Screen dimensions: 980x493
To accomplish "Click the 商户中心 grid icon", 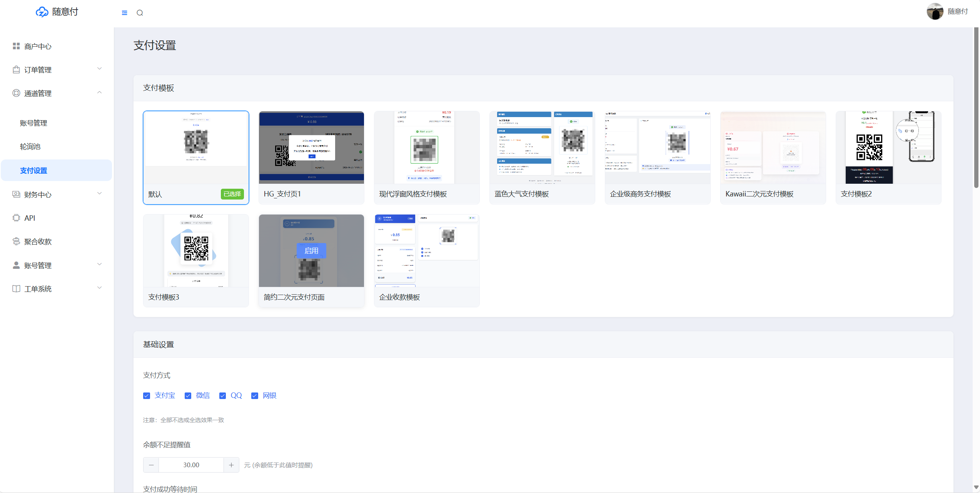I will (16, 46).
